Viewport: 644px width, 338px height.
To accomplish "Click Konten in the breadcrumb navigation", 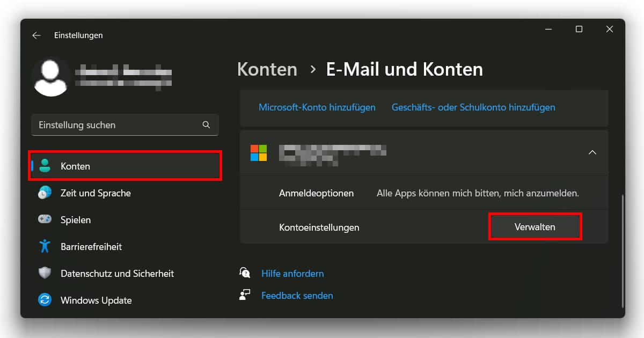I will pyautogui.click(x=267, y=69).
